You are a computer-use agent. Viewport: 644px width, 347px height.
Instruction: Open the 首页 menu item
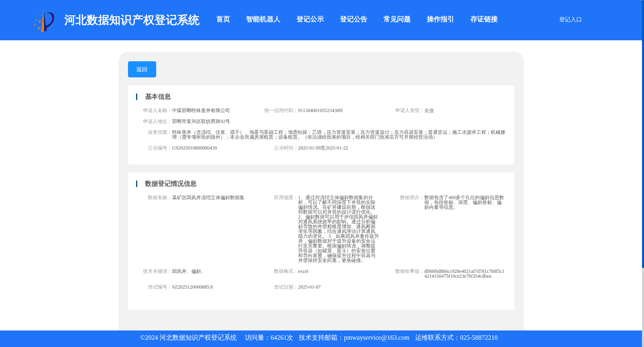click(x=223, y=19)
